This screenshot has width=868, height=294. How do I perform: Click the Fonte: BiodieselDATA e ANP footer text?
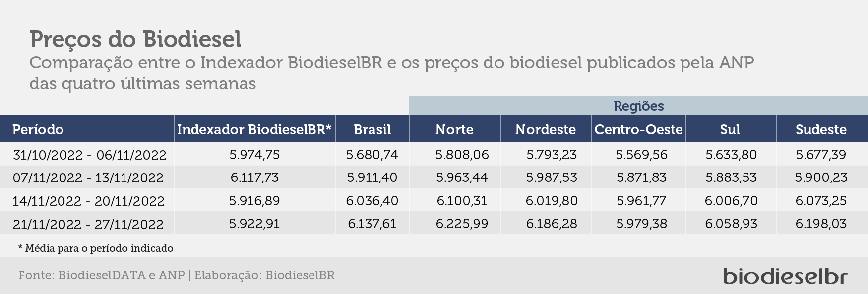(102, 275)
